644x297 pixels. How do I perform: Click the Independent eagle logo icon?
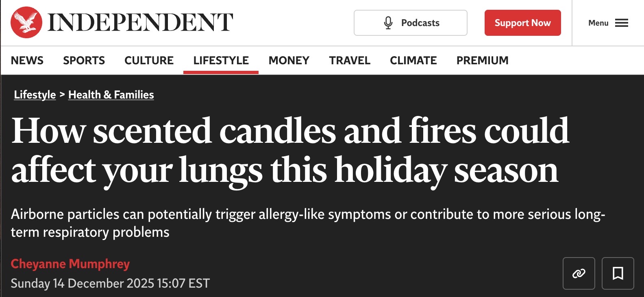pyautogui.click(x=26, y=22)
